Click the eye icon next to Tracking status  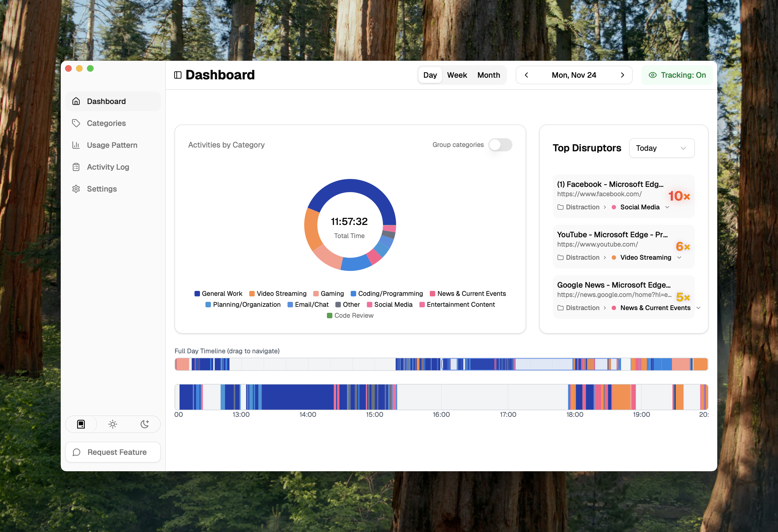(653, 75)
